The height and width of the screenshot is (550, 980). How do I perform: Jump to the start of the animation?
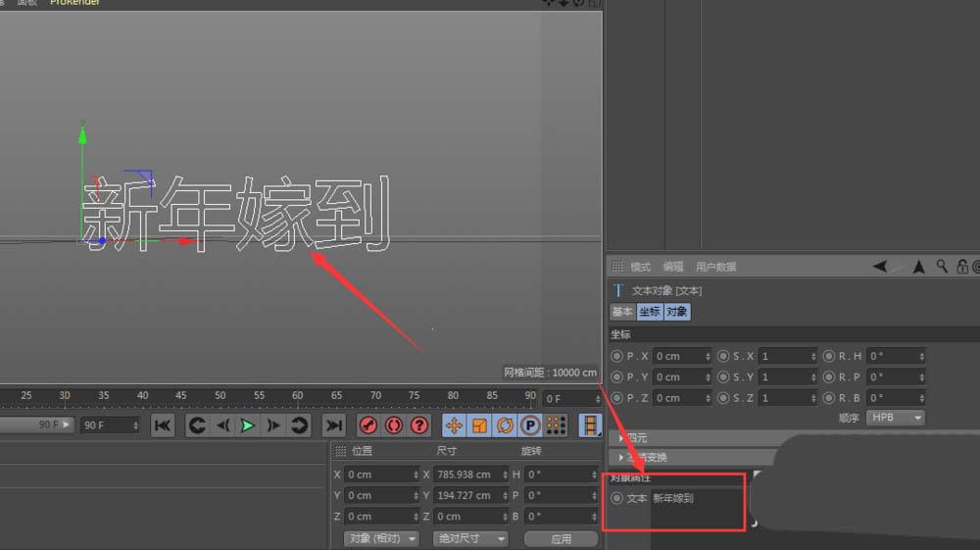tap(163, 425)
